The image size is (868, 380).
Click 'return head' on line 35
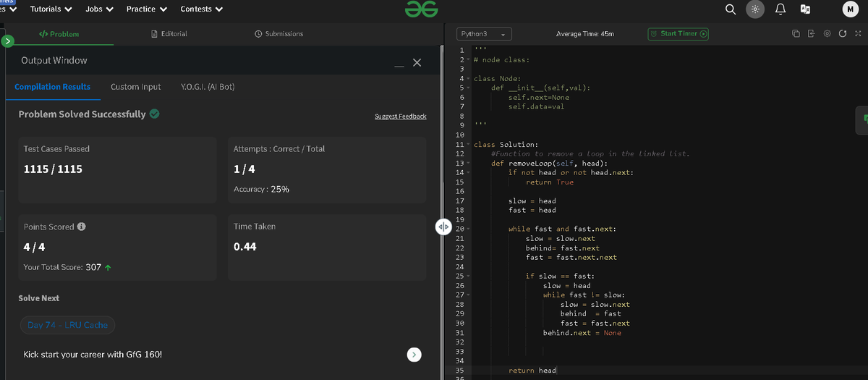click(x=532, y=371)
